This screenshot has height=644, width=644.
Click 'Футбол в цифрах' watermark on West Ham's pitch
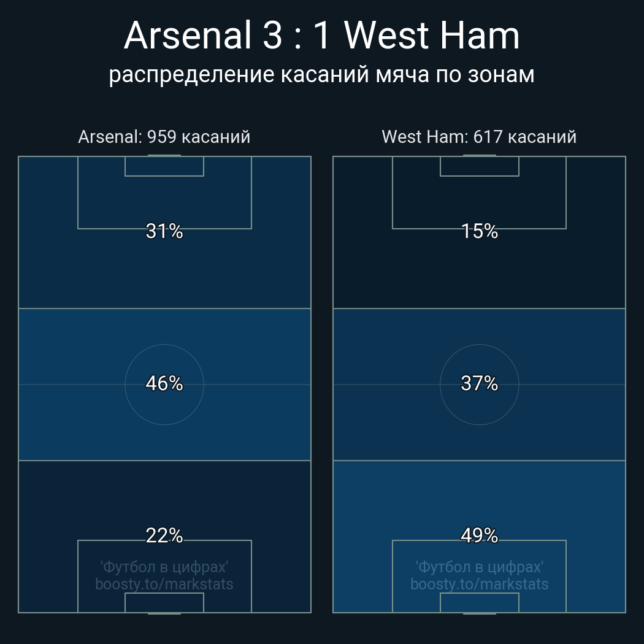[479, 567]
